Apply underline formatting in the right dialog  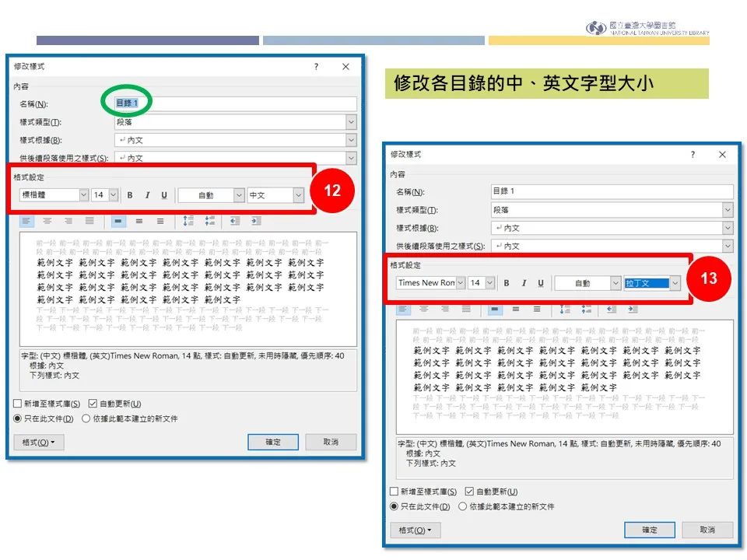click(x=541, y=283)
